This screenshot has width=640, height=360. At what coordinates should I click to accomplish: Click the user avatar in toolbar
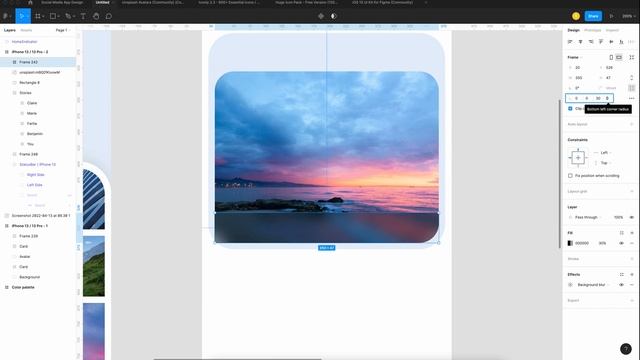coord(576,16)
